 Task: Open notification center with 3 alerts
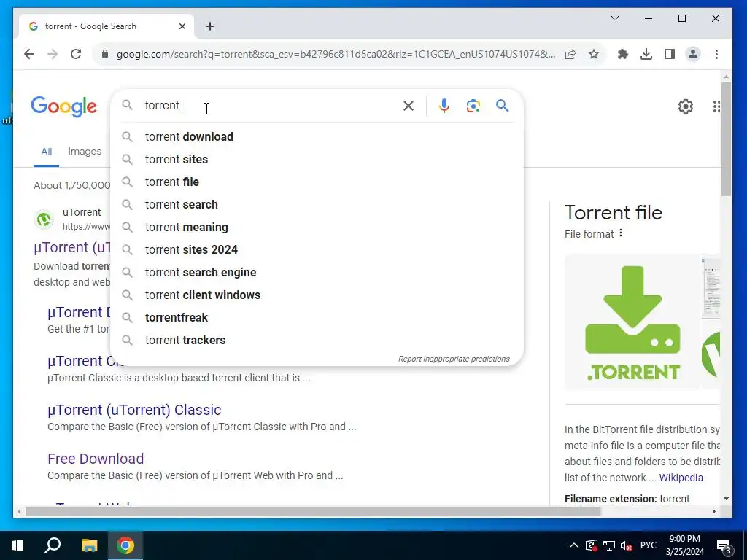724,547
